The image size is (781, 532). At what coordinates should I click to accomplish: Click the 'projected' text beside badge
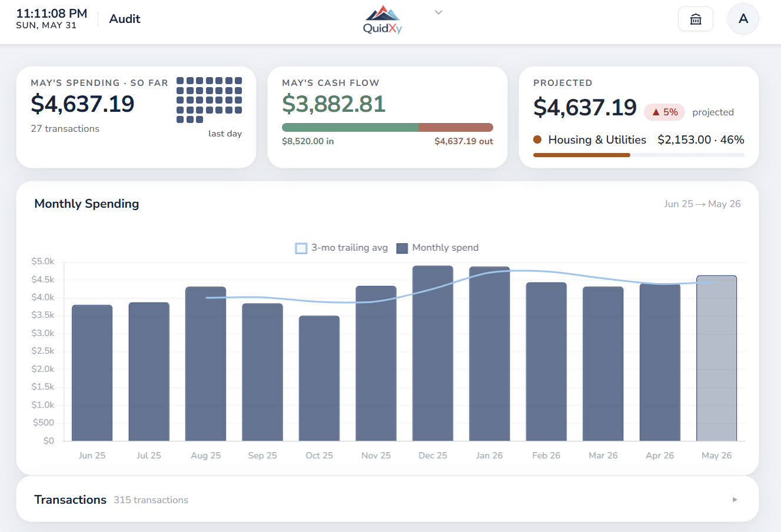point(713,112)
